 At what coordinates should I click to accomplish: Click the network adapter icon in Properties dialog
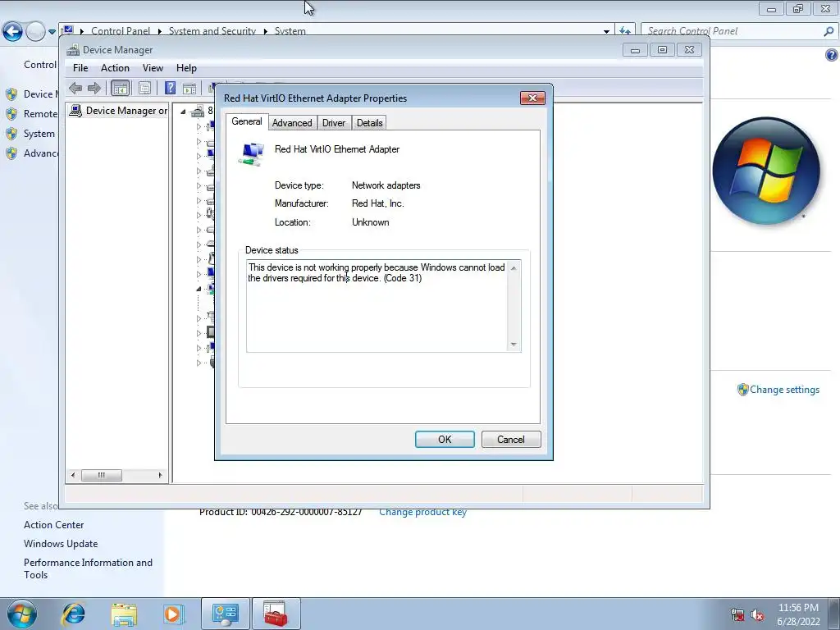click(252, 154)
